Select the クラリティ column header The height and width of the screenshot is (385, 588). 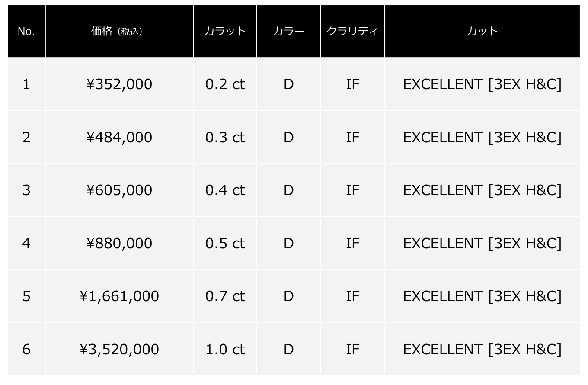point(352,32)
